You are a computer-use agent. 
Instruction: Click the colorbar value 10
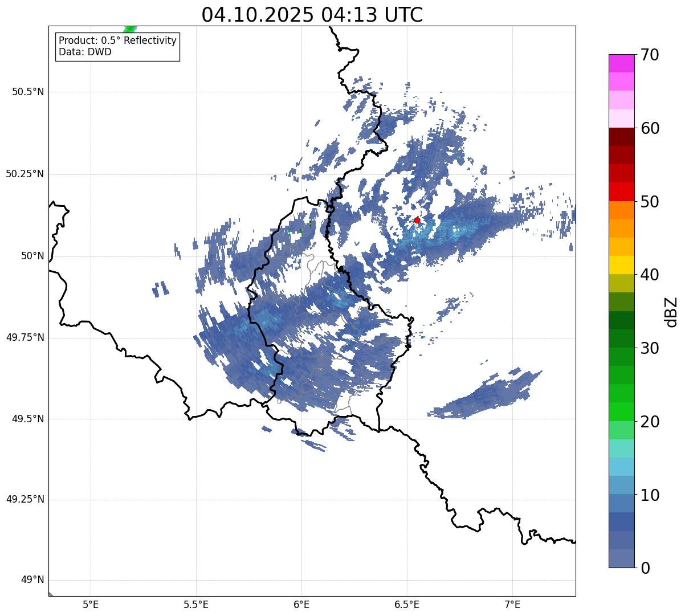tap(650, 495)
